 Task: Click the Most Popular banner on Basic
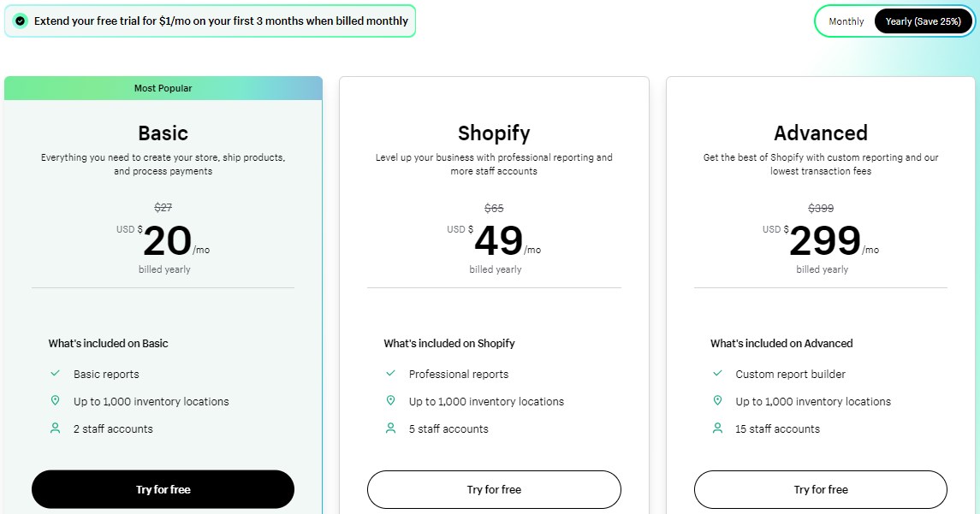(163, 87)
